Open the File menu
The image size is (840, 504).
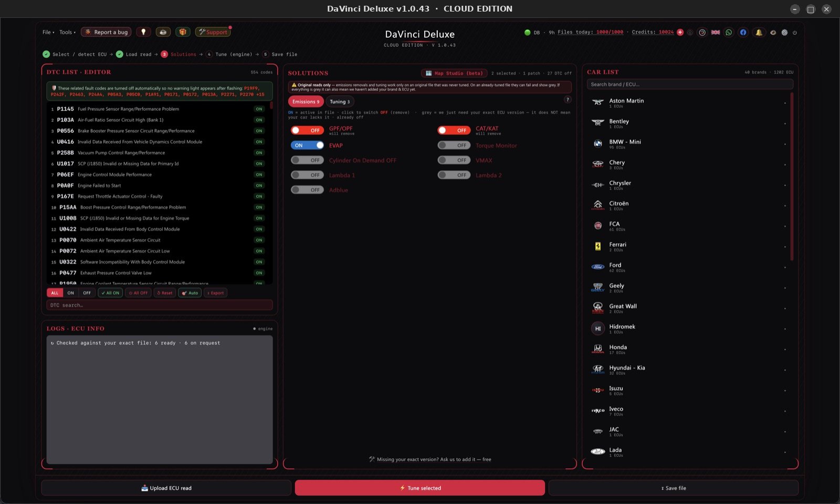tap(48, 32)
